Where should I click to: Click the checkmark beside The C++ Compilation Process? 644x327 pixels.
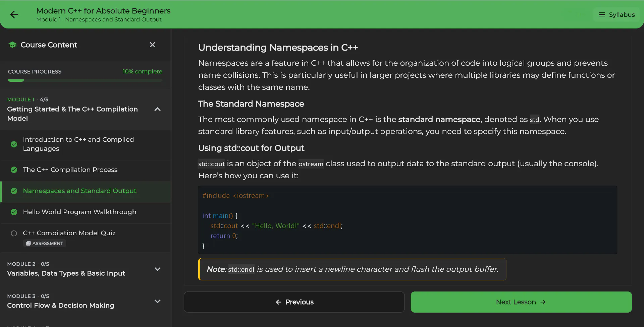14,170
